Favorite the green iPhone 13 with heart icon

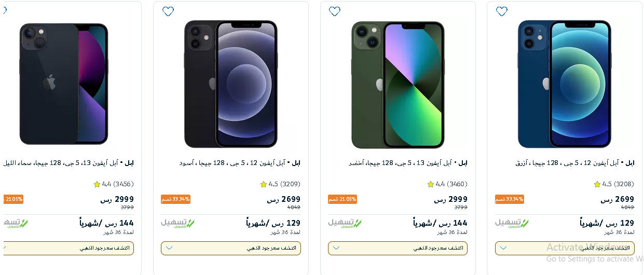point(335,11)
